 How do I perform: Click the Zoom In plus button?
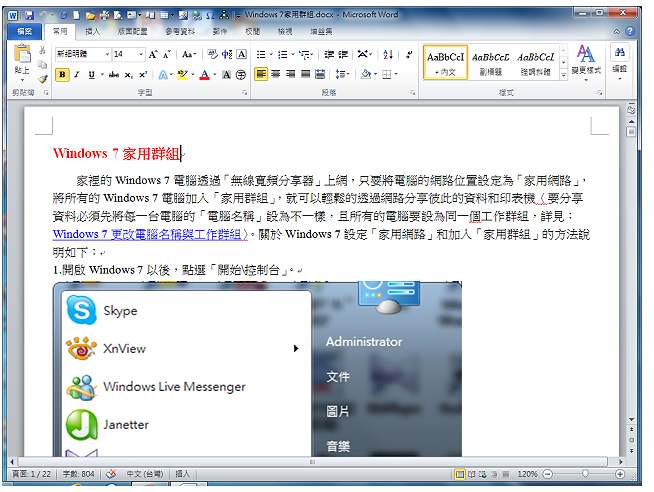pos(620,474)
